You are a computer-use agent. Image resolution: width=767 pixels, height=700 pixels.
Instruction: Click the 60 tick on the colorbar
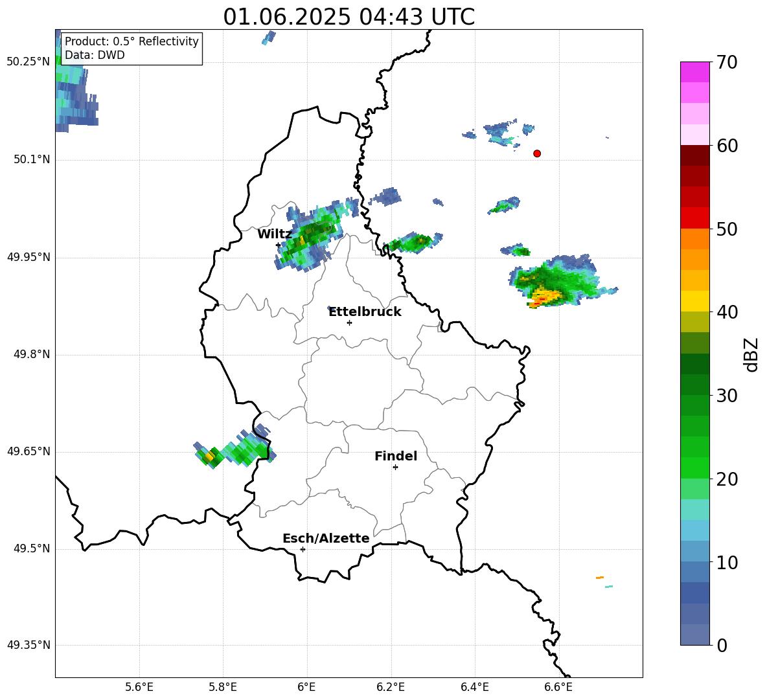(x=727, y=146)
